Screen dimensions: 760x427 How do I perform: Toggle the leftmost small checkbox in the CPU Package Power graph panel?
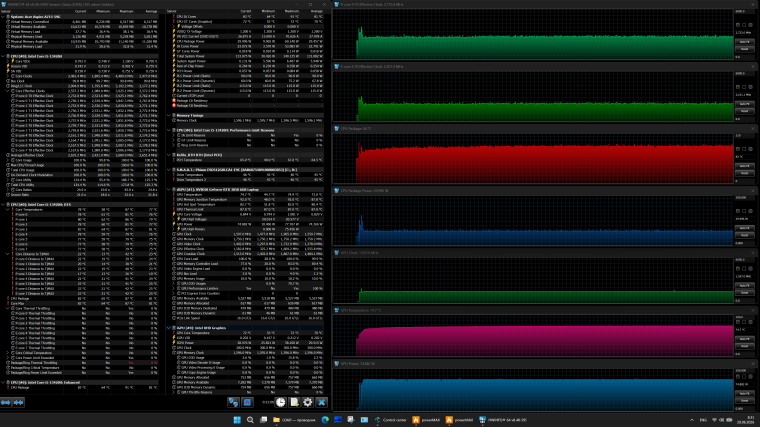pyautogui.click(x=738, y=211)
